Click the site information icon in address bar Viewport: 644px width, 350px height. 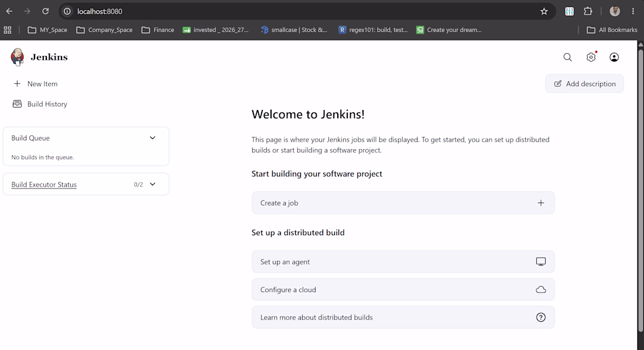tap(67, 12)
